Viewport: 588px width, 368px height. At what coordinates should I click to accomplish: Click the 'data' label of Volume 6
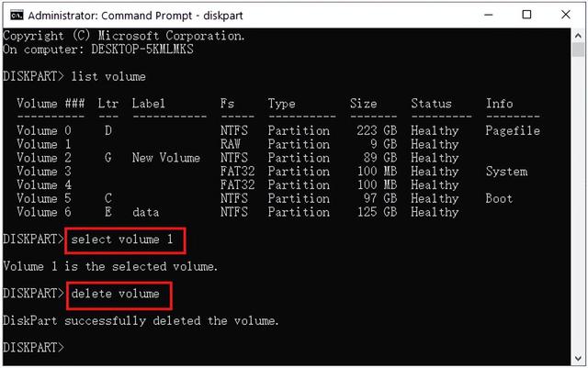[145, 212]
